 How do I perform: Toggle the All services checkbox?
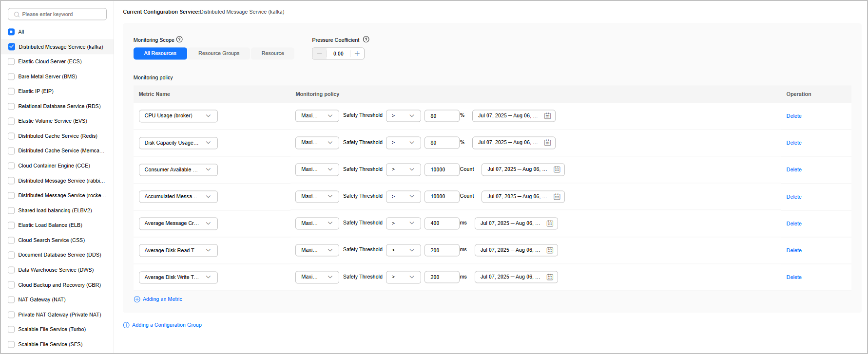pyautogui.click(x=11, y=32)
